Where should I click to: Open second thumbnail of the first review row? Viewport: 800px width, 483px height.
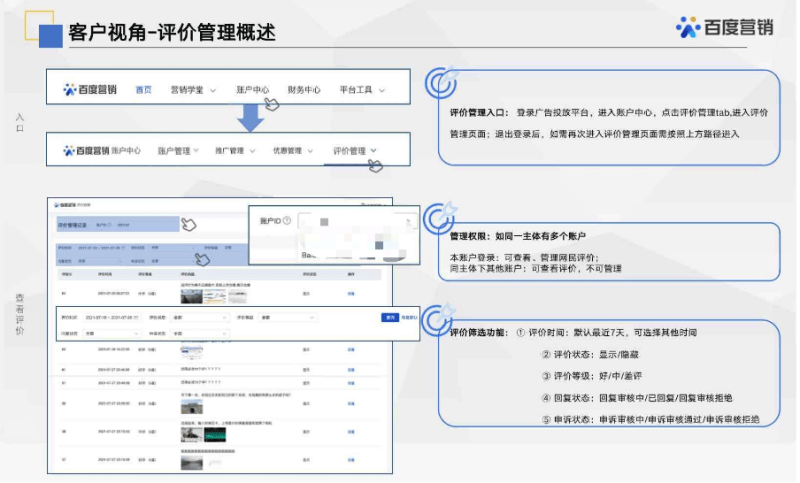point(215,296)
